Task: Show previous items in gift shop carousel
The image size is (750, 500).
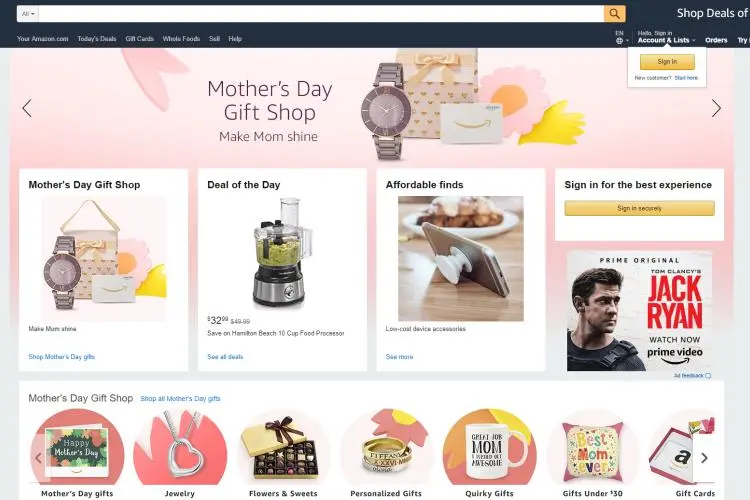Action: pyautogui.click(x=39, y=458)
